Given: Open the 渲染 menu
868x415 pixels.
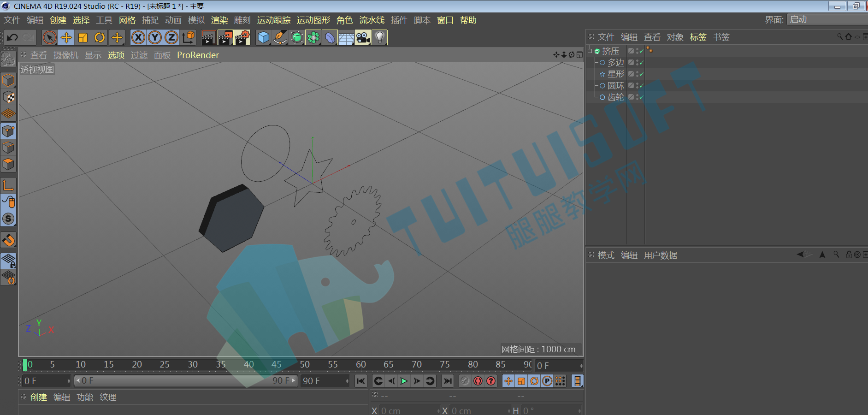Looking at the screenshot, I should click(219, 20).
